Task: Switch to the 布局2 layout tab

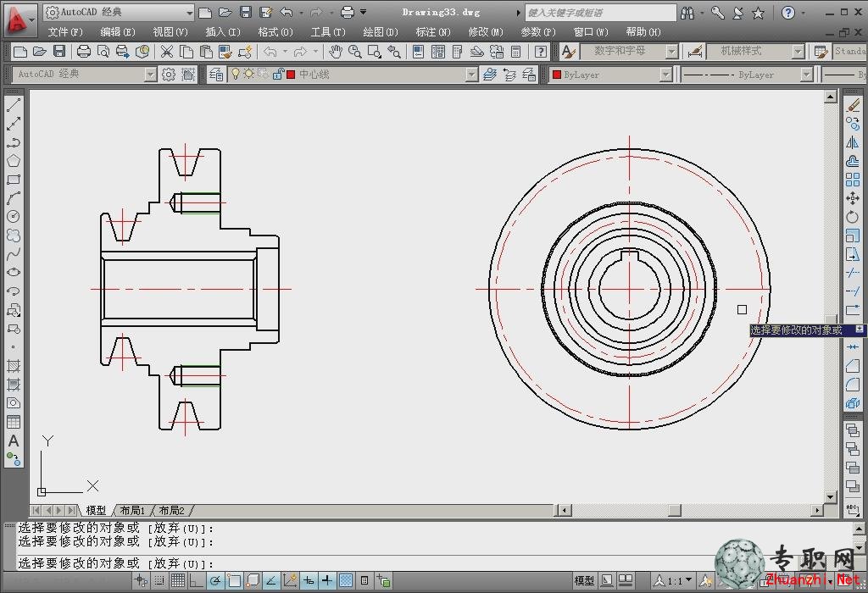Action: click(x=171, y=510)
